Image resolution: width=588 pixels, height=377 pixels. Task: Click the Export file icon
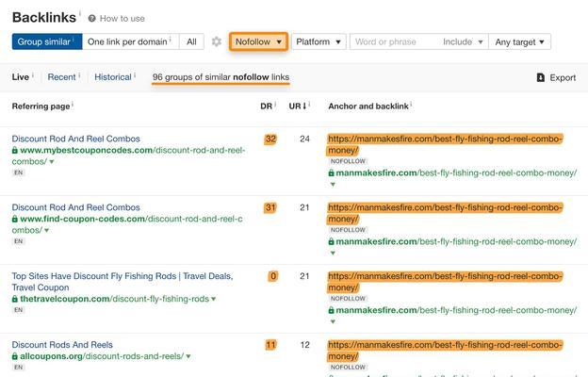point(540,77)
